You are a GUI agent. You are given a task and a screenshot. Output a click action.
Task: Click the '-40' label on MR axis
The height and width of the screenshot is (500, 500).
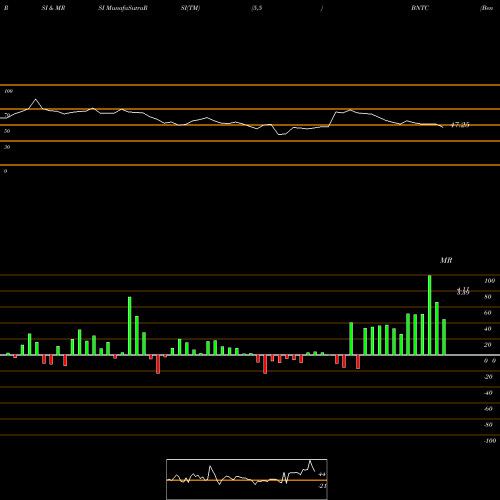[488, 393]
